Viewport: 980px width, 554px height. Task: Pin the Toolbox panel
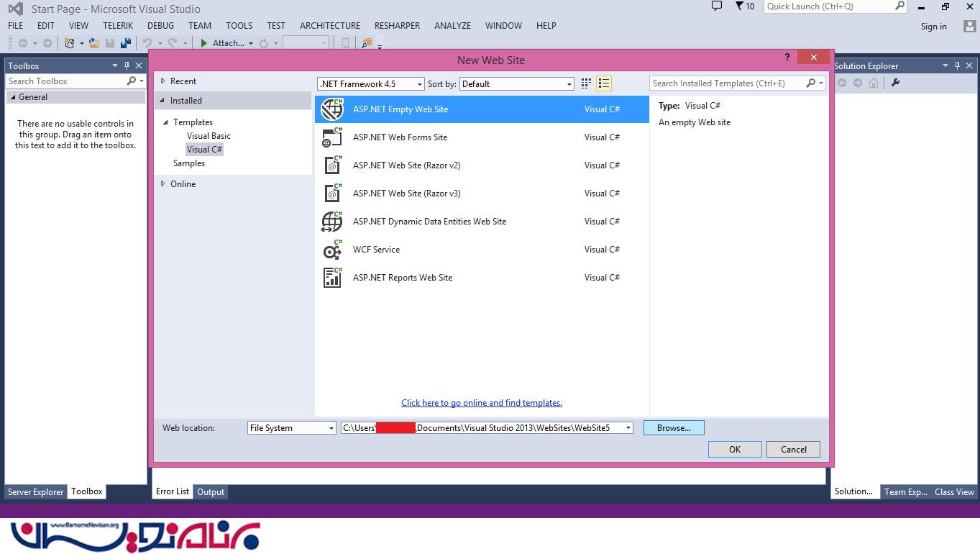127,65
